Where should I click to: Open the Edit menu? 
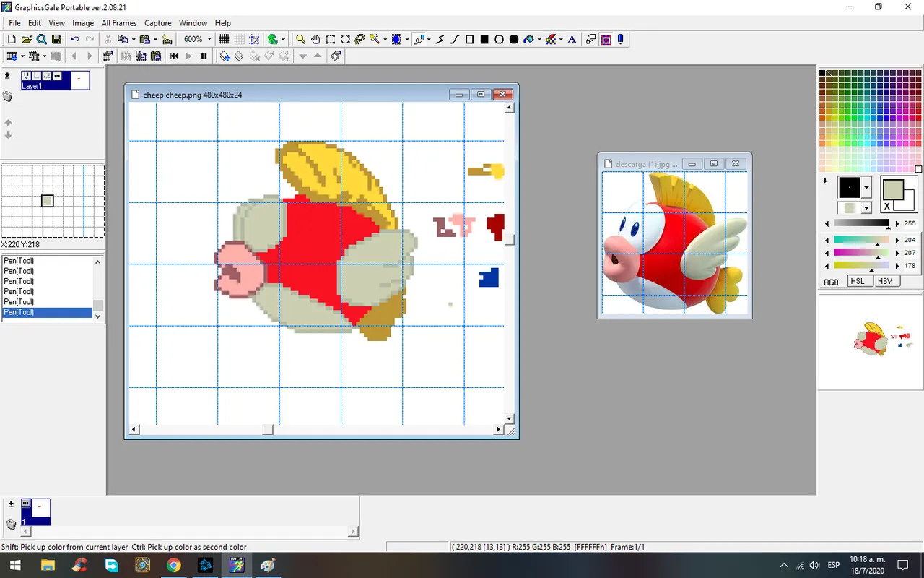(35, 23)
